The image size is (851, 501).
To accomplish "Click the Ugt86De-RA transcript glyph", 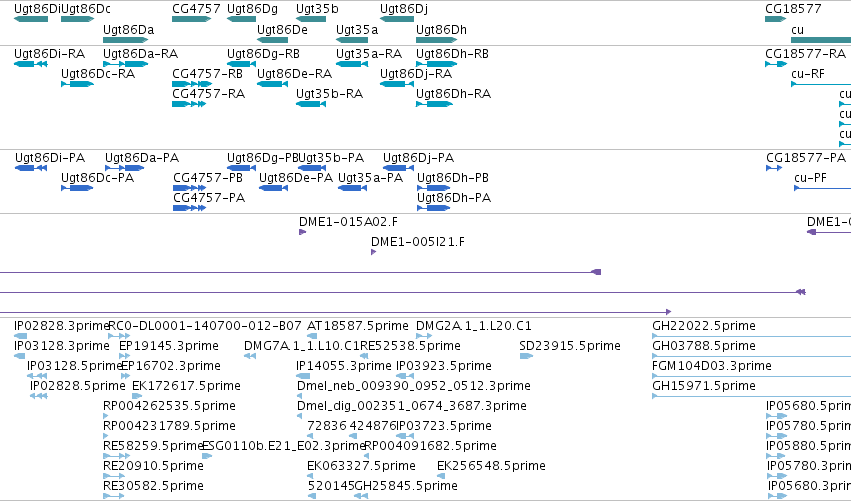I will (x=272, y=84).
